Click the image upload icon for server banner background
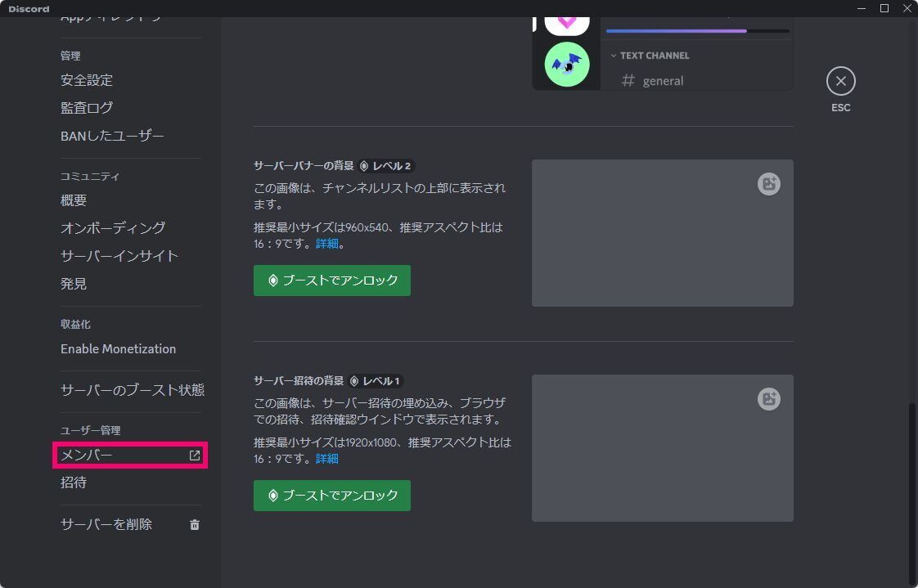 point(767,184)
